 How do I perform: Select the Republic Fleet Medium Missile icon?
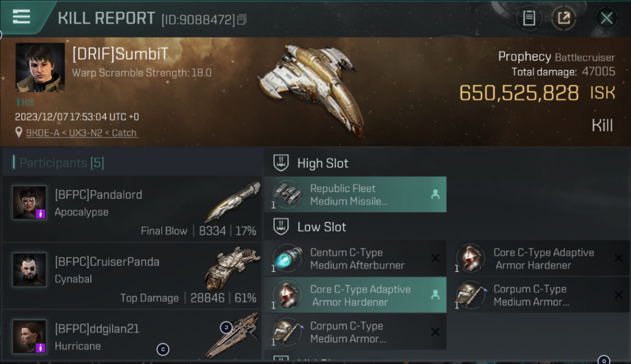click(287, 195)
